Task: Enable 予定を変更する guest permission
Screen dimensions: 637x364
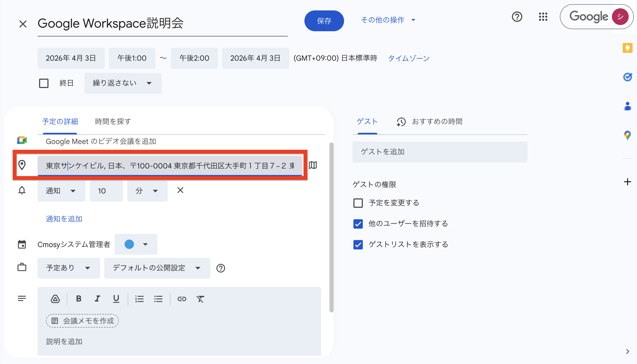Action: coord(358,203)
